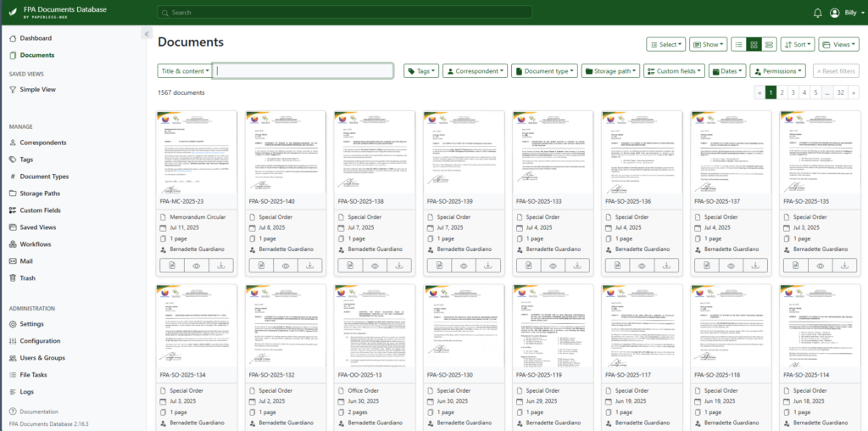Preview FPA-SO-2025-138 with the eye icon

[373, 266]
